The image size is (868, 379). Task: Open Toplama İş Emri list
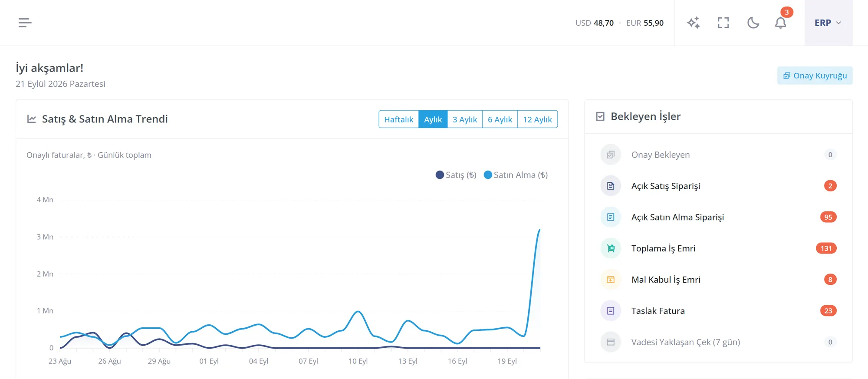718,248
